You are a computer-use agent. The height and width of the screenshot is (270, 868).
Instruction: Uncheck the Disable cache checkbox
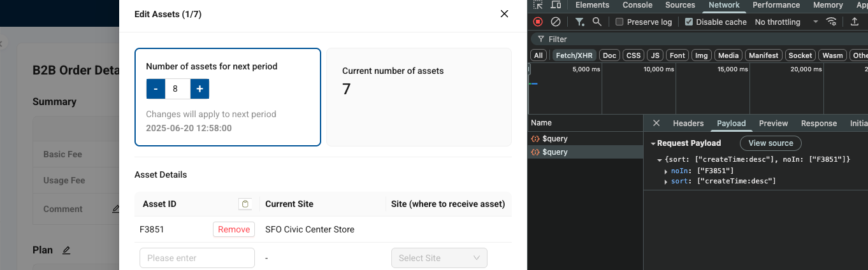[689, 22]
